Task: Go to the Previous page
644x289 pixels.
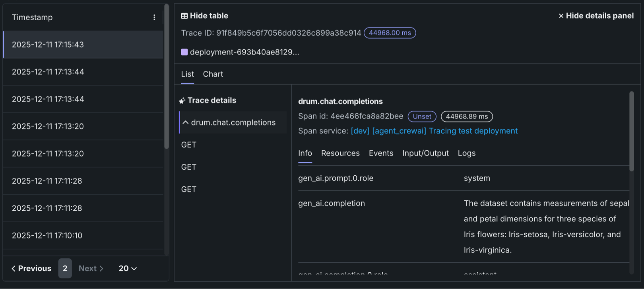Action: coord(31,268)
